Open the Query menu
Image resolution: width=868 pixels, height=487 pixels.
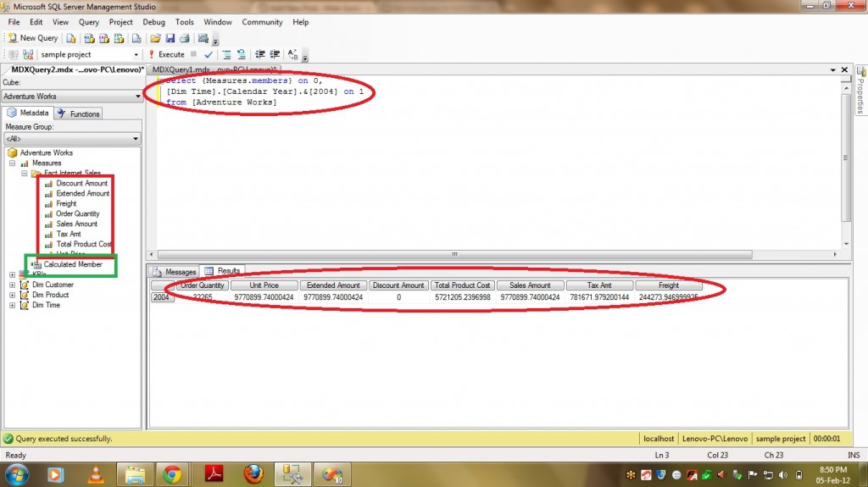pyautogui.click(x=88, y=22)
